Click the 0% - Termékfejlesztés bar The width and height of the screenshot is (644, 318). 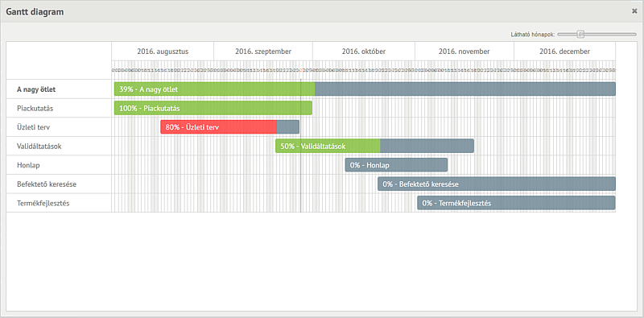pyautogui.click(x=516, y=203)
